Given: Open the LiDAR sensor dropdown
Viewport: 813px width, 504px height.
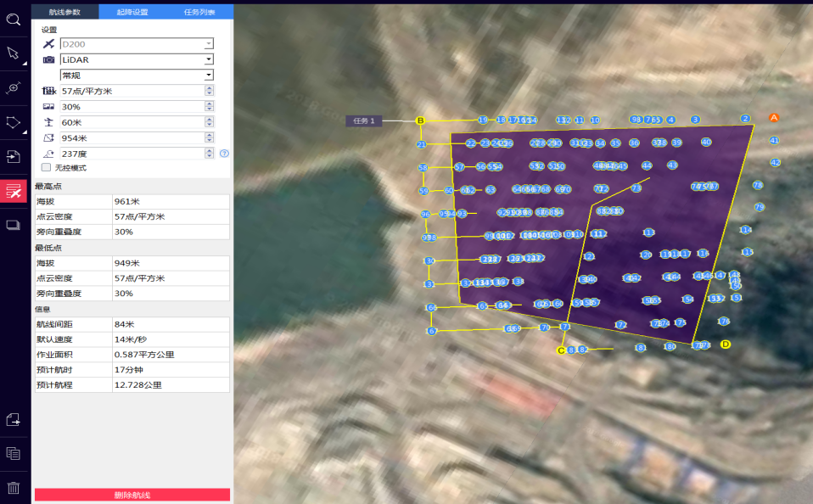Looking at the screenshot, I should [x=209, y=59].
